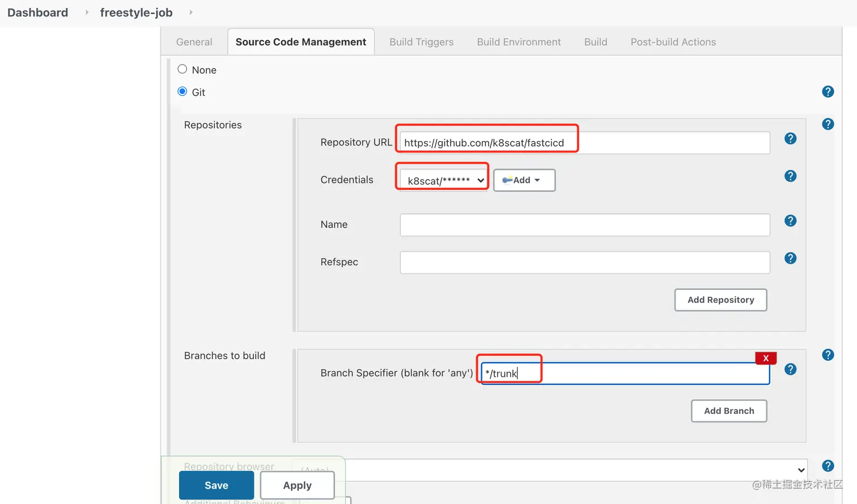Click the Add Repository button

tap(720, 300)
